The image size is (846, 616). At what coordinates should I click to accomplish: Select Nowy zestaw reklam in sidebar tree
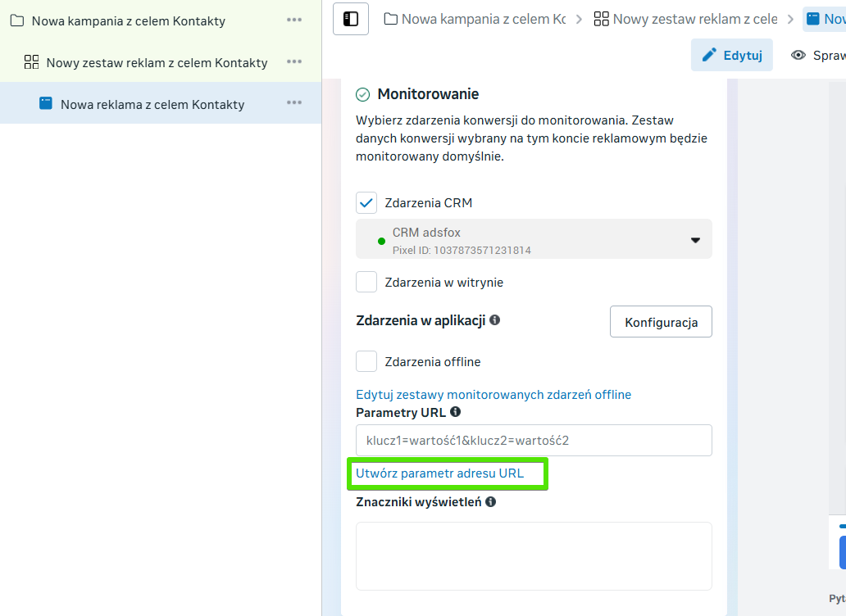(x=157, y=63)
